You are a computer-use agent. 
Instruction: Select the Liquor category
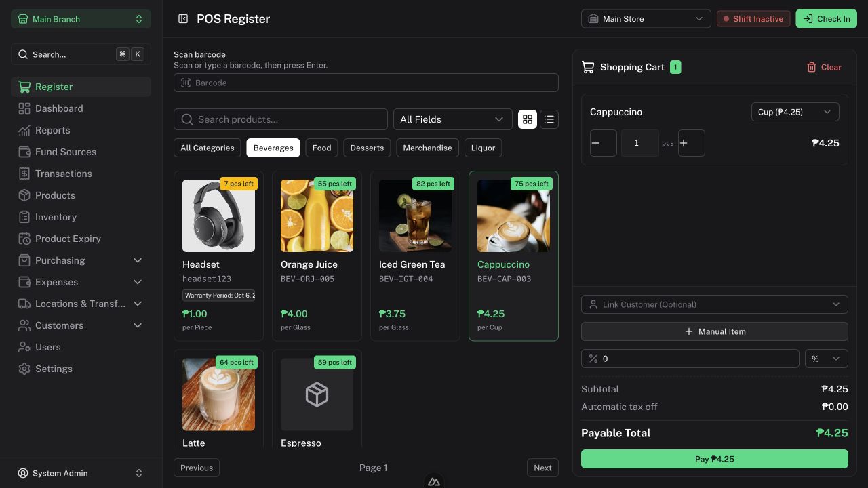tap(484, 148)
